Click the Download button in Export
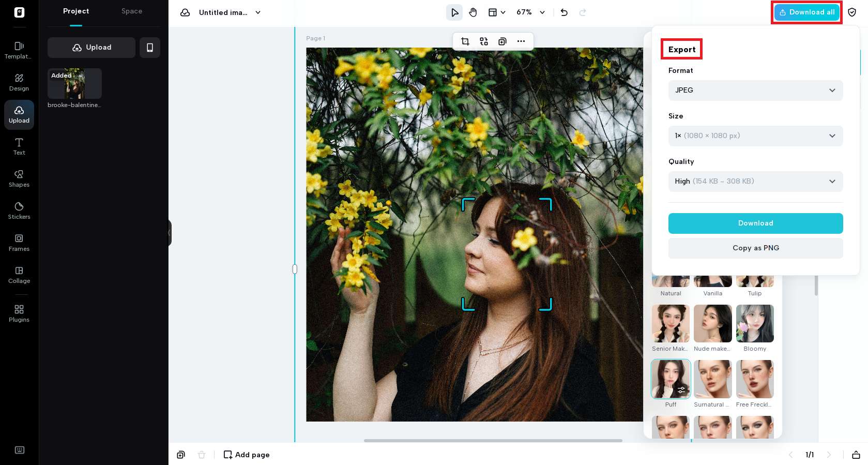This screenshot has width=868, height=465. pos(755,223)
